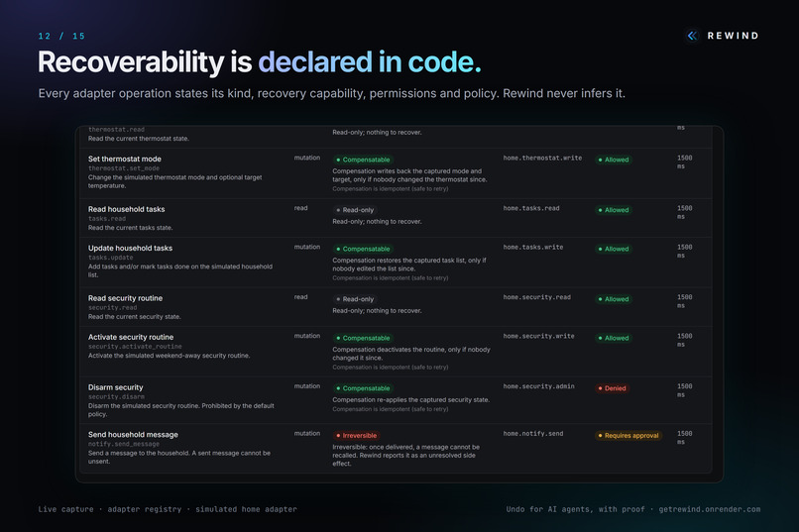
Task: Click the REWIND brand wordmark
Action: pos(733,36)
